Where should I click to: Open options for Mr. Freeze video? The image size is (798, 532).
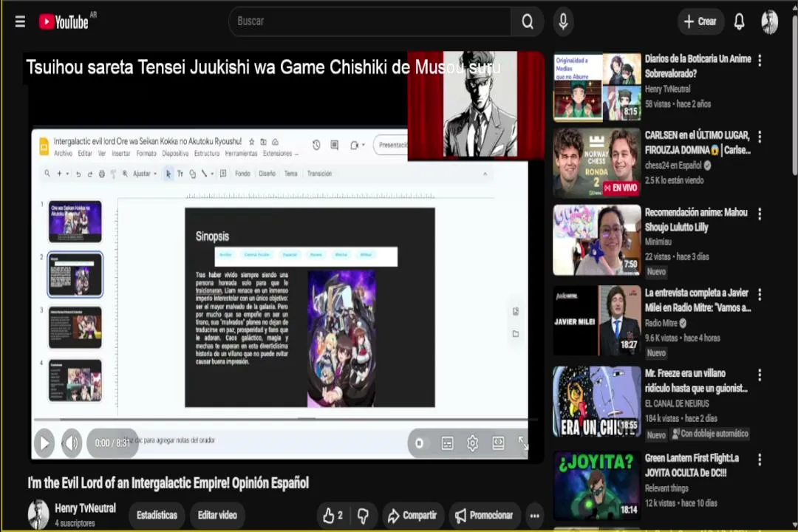[760, 375]
